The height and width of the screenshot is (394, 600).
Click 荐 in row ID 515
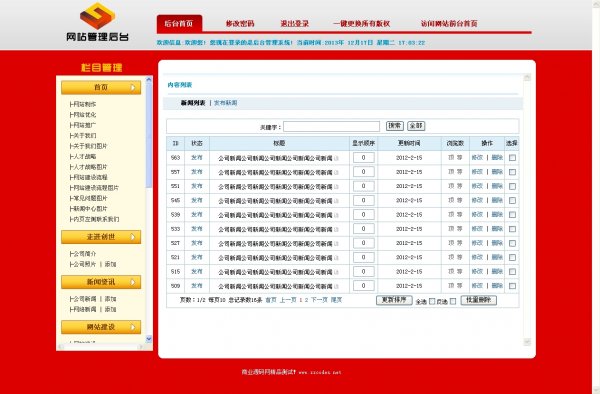[460, 272]
